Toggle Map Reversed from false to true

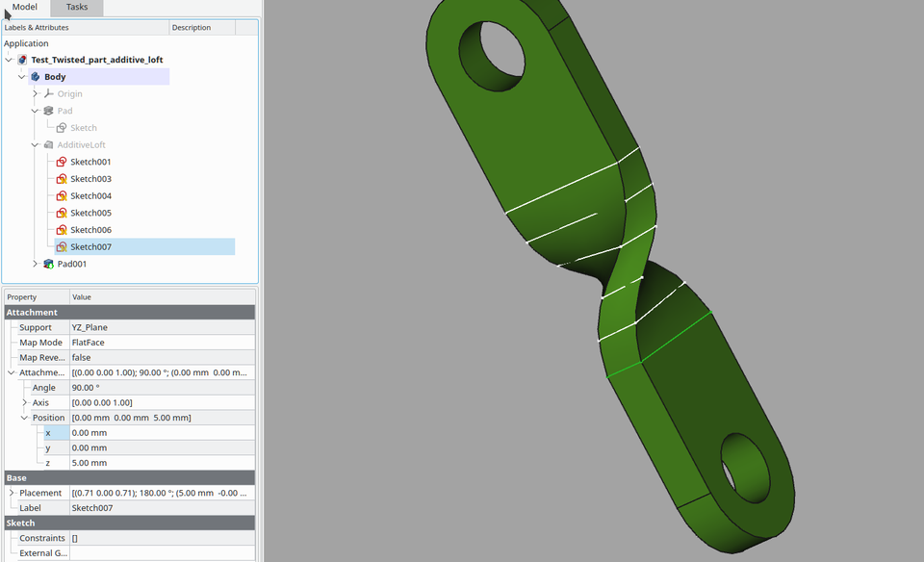tap(106, 357)
